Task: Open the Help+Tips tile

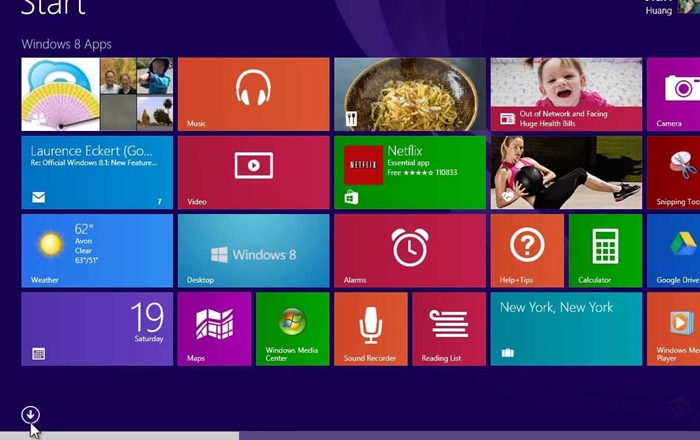Action: (x=527, y=250)
